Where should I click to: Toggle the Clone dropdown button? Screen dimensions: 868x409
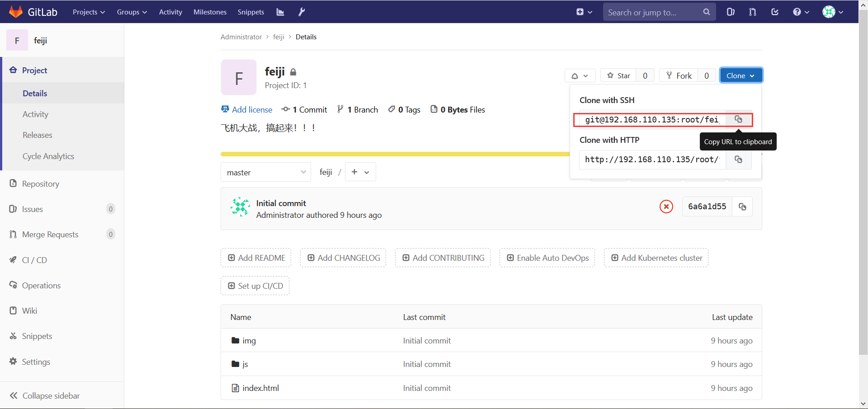741,75
